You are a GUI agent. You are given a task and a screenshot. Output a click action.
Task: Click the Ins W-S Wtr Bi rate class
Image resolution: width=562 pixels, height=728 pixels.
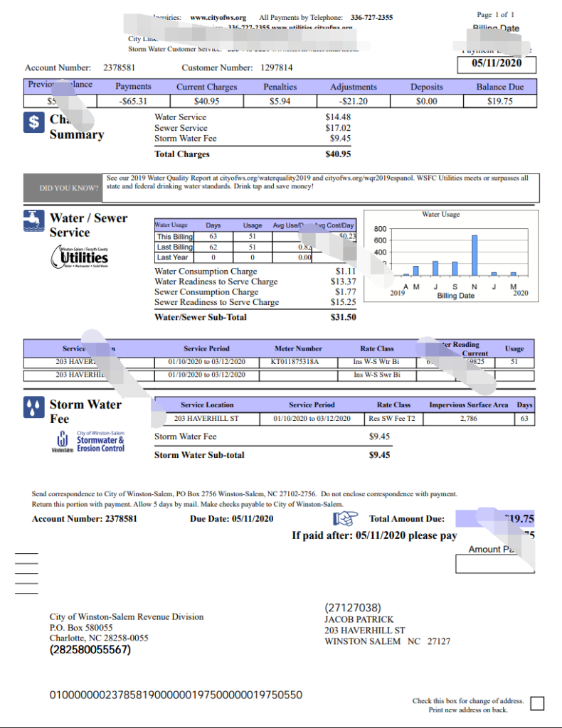[x=376, y=362]
